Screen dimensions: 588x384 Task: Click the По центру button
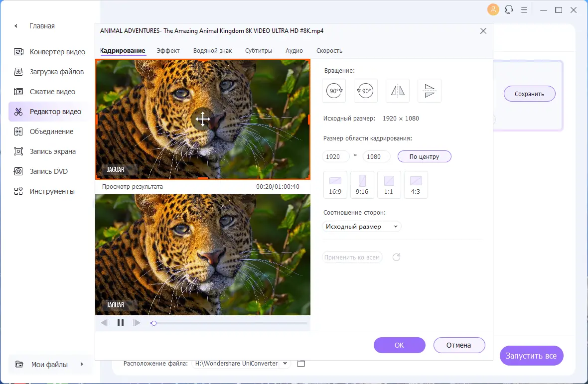(424, 156)
